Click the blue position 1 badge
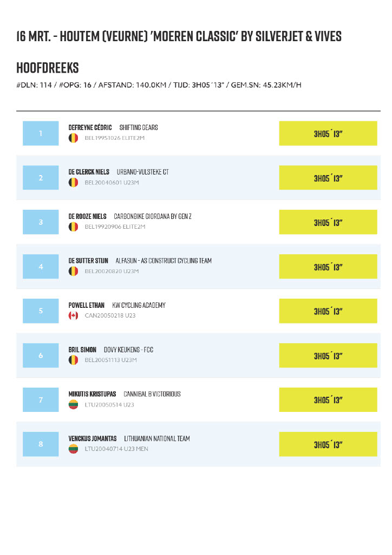 (41, 133)
